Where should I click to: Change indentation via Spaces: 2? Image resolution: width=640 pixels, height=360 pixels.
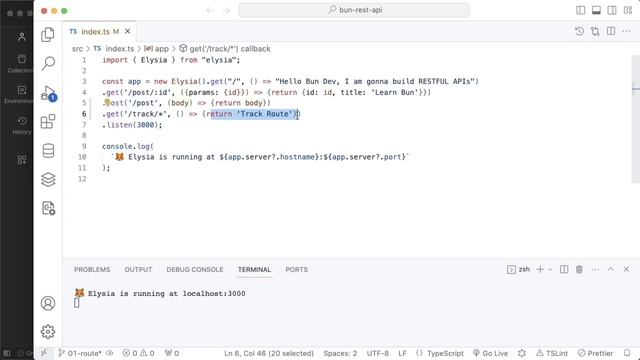[340, 353]
